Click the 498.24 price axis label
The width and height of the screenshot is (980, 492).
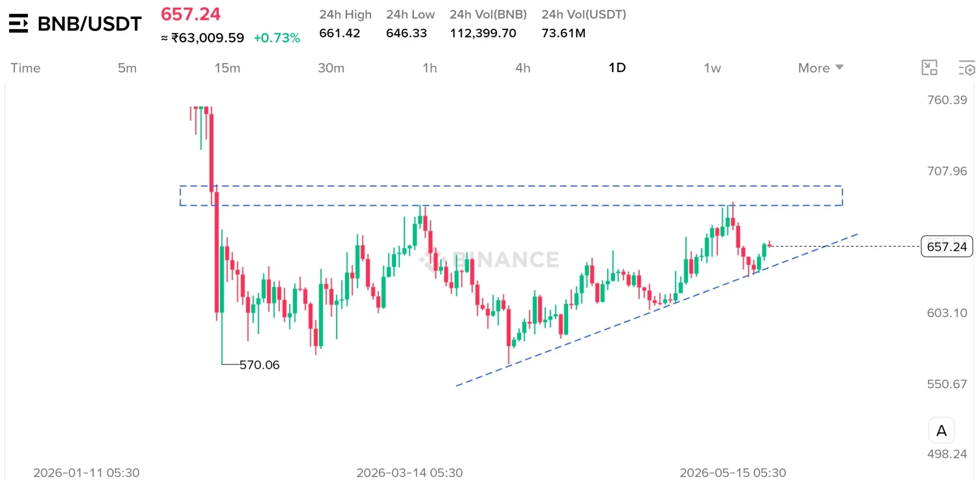click(947, 454)
